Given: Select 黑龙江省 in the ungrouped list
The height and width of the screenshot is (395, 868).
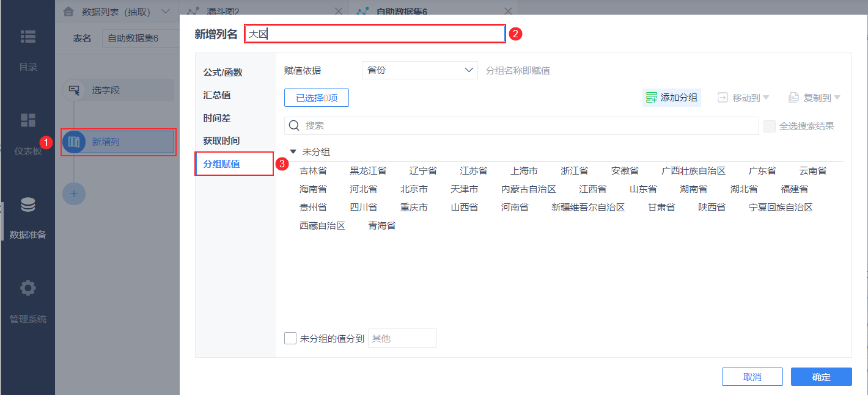Looking at the screenshot, I should [x=368, y=171].
